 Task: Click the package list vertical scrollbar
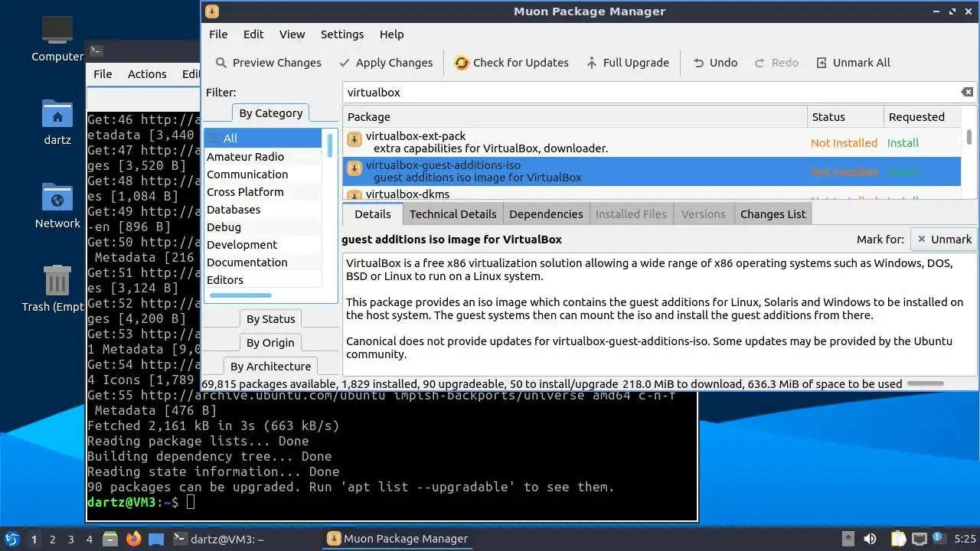pos(969,137)
